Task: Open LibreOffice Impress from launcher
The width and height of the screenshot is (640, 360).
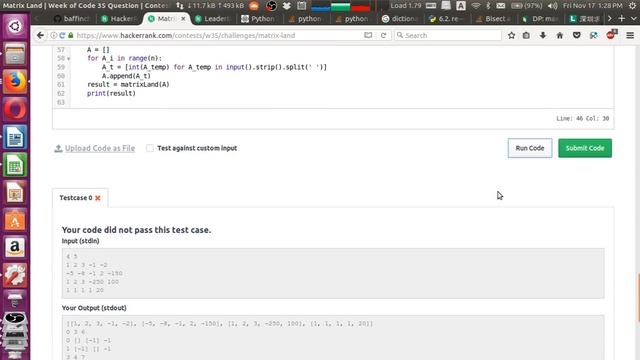Action: [x=15, y=193]
